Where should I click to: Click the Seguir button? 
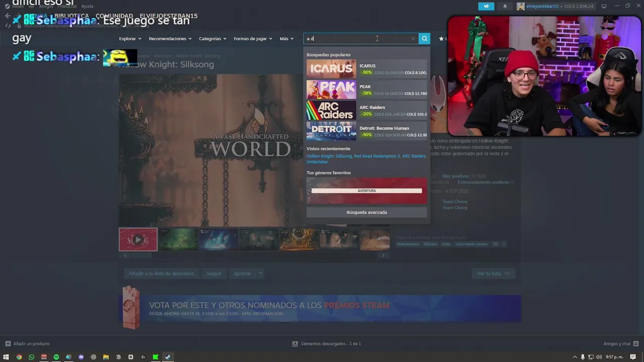coord(214,274)
